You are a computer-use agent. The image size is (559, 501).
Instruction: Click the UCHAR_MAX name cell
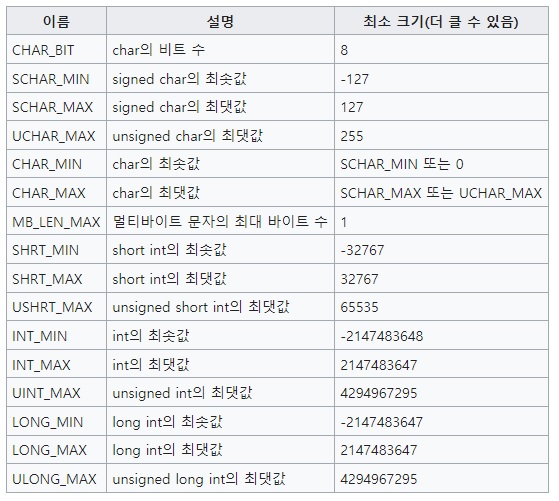(56, 136)
